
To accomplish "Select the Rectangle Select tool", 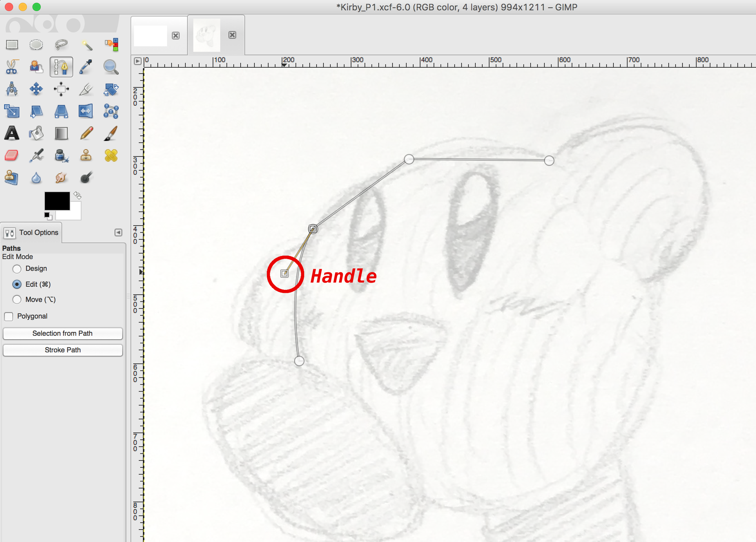I will point(12,45).
